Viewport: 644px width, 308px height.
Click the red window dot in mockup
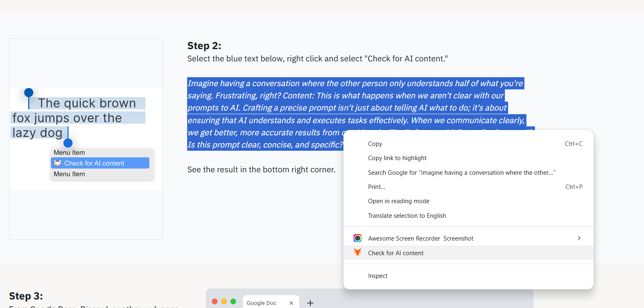pos(215,301)
